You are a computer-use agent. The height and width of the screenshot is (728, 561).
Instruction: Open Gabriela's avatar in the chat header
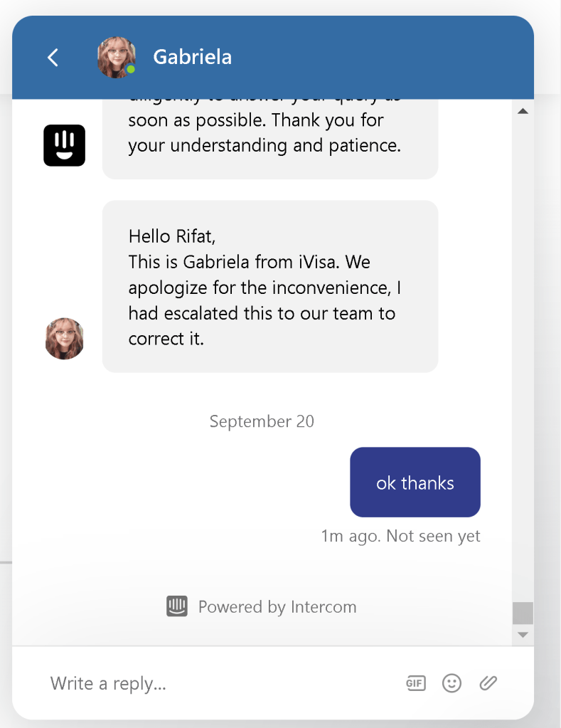pyautogui.click(x=117, y=58)
